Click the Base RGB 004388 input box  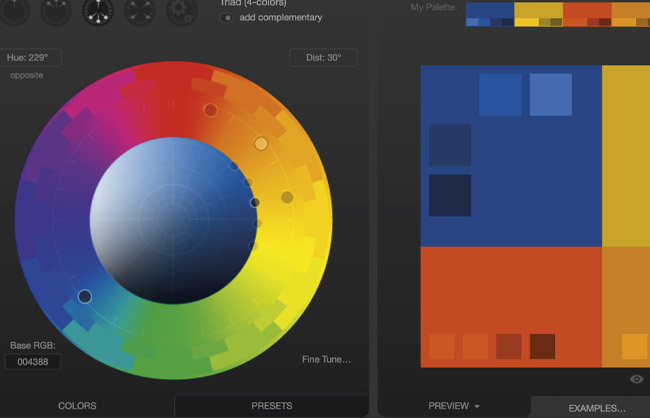coord(33,362)
